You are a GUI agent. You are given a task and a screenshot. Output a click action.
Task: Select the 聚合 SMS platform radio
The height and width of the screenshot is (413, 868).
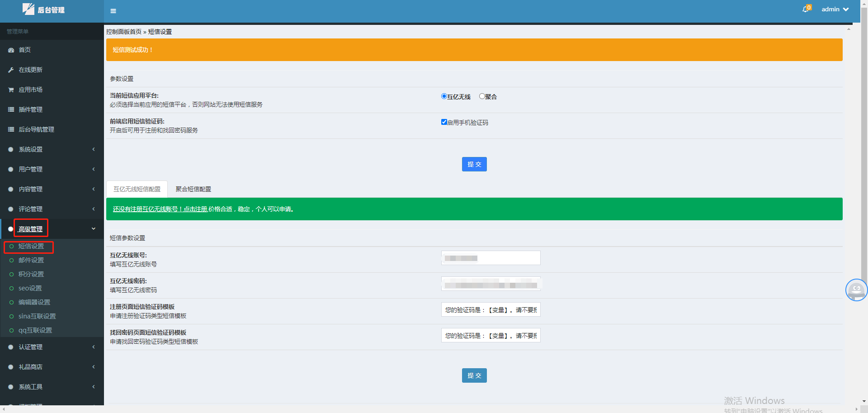click(x=482, y=96)
